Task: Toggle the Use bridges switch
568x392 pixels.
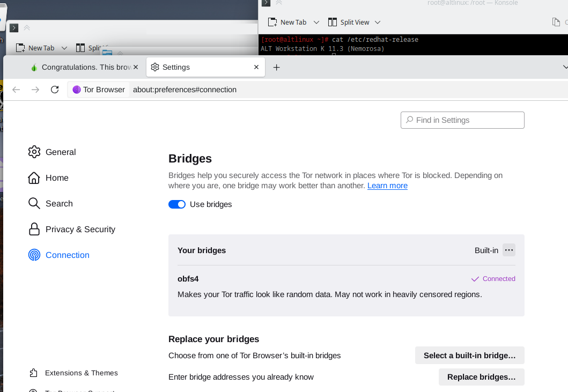Action: pyautogui.click(x=177, y=204)
